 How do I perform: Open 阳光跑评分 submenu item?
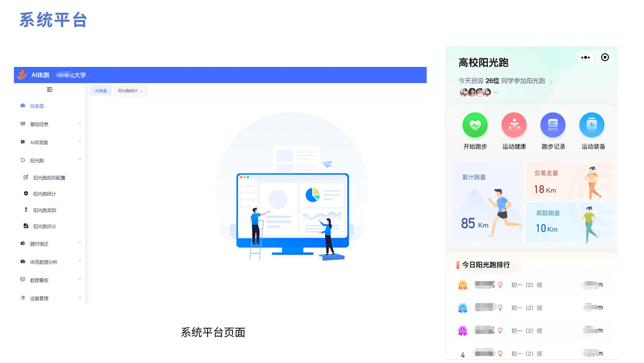coord(45,227)
